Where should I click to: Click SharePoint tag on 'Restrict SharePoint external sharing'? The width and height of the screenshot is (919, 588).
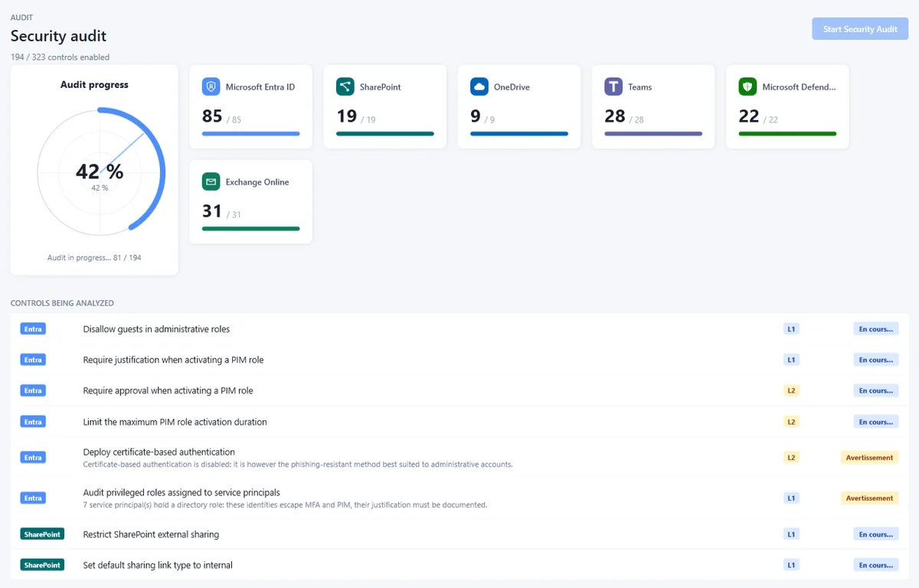[42, 534]
